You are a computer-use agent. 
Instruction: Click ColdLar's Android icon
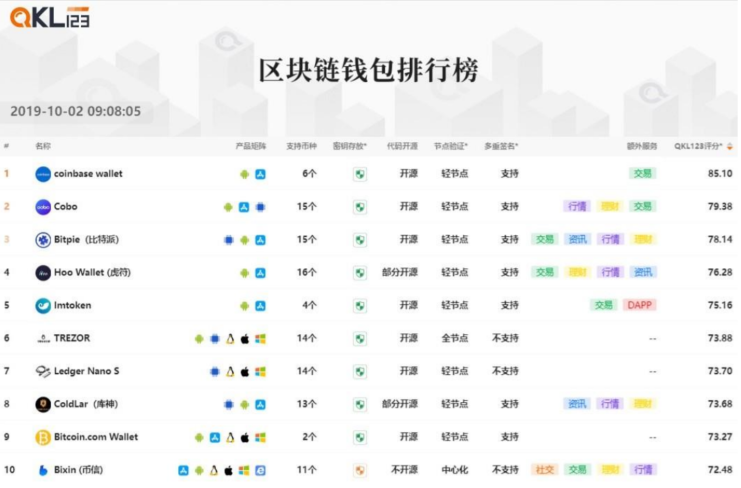[x=244, y=404]
